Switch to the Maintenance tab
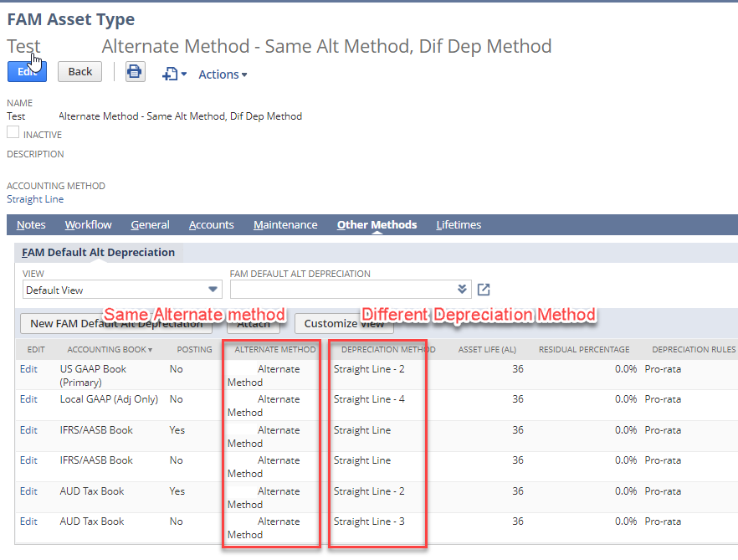Screen dimensions: 738x560 pos(284,224)
